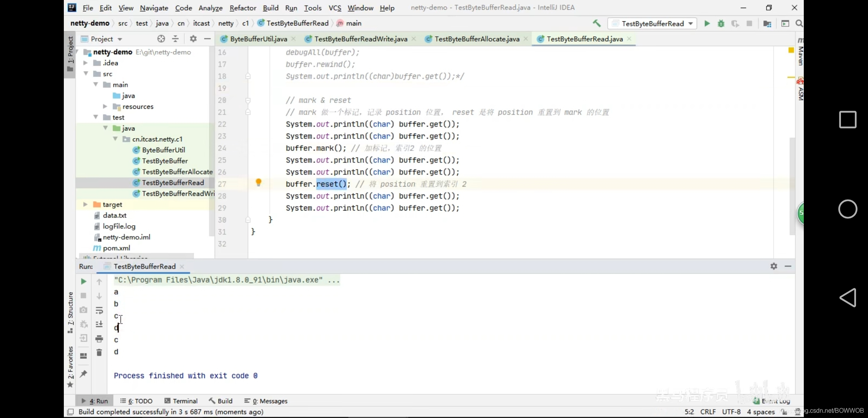Click the green Run button in toolbar
This screenshot has height=418, width=868.
coord(707,24)
